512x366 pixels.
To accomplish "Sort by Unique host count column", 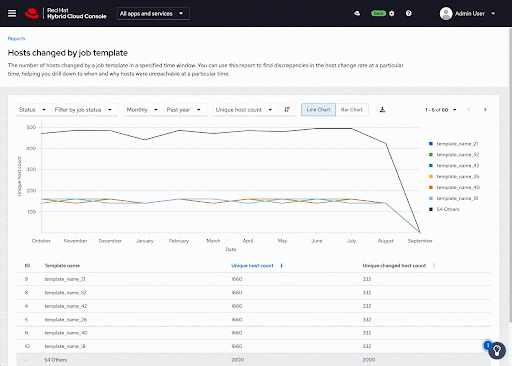I will 252,266.
